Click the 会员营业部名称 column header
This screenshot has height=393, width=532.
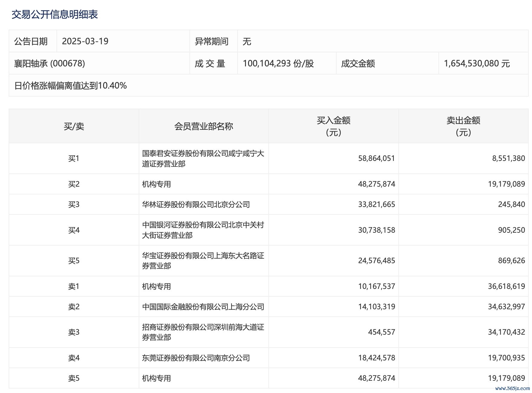[204, 126]
